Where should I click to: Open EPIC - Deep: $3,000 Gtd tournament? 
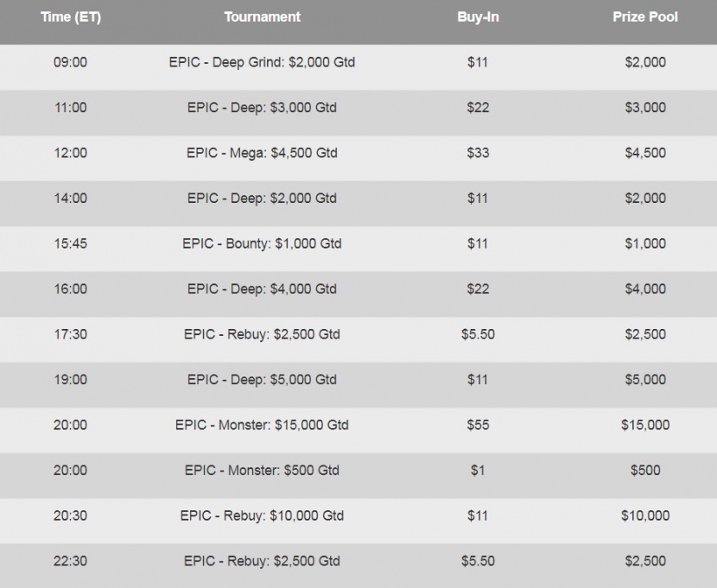262,108
